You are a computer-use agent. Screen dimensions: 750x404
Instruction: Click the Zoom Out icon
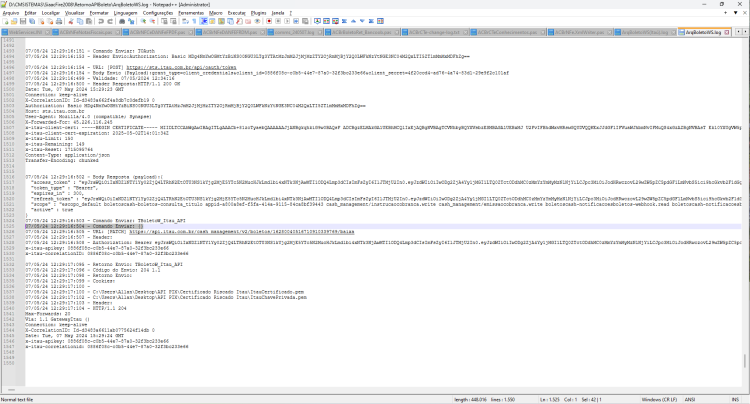click(152, 21)
